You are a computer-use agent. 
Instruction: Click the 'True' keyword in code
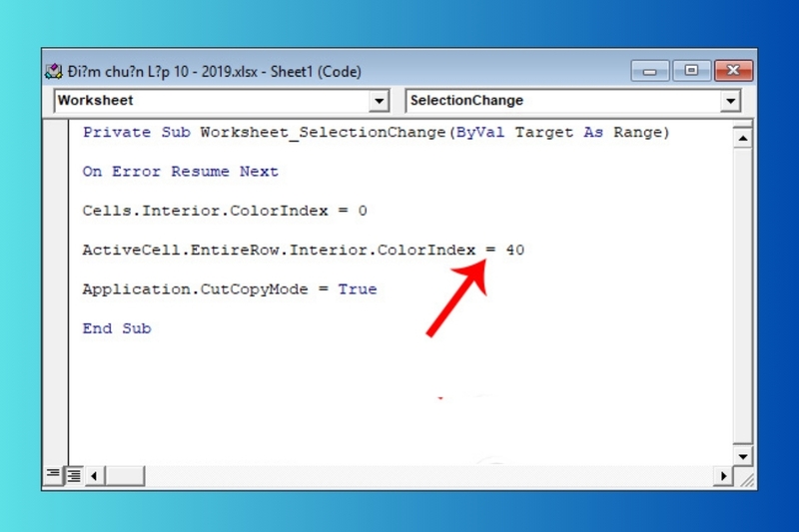coord(358,289)
